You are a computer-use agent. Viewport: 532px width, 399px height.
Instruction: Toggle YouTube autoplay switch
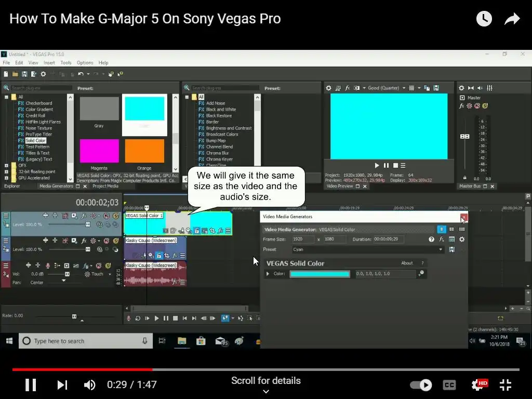tap(421, 385)
